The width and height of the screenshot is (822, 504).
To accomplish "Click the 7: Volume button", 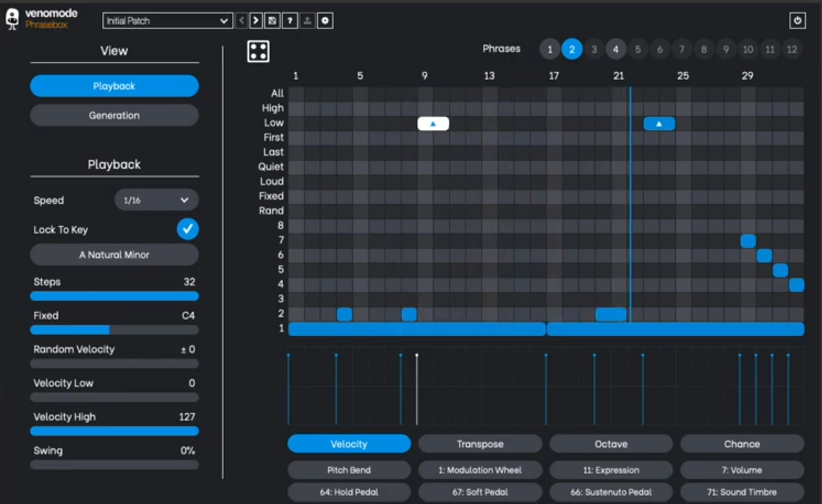I will [742, 470].
